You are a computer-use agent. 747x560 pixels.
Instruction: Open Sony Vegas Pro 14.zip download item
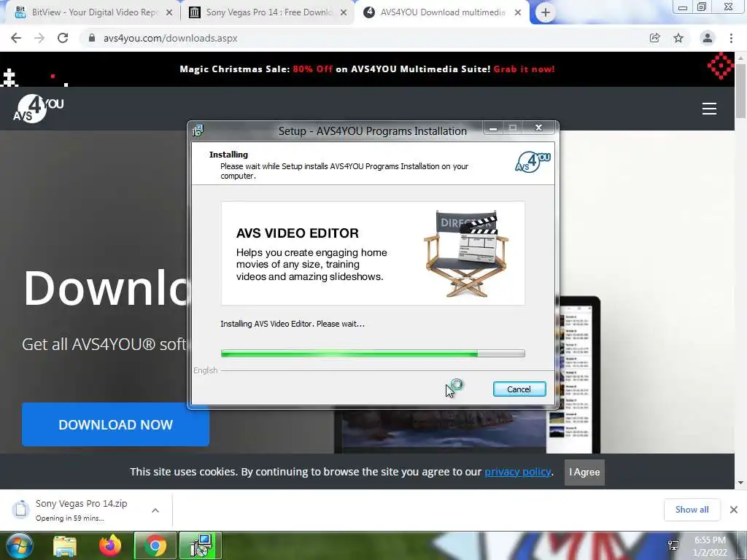81,510
